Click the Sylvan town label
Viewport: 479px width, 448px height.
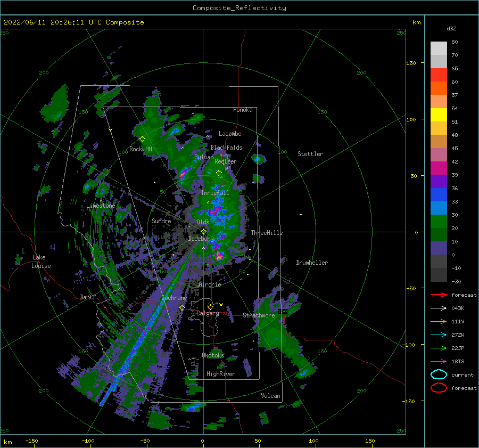[x=204, y=157]
